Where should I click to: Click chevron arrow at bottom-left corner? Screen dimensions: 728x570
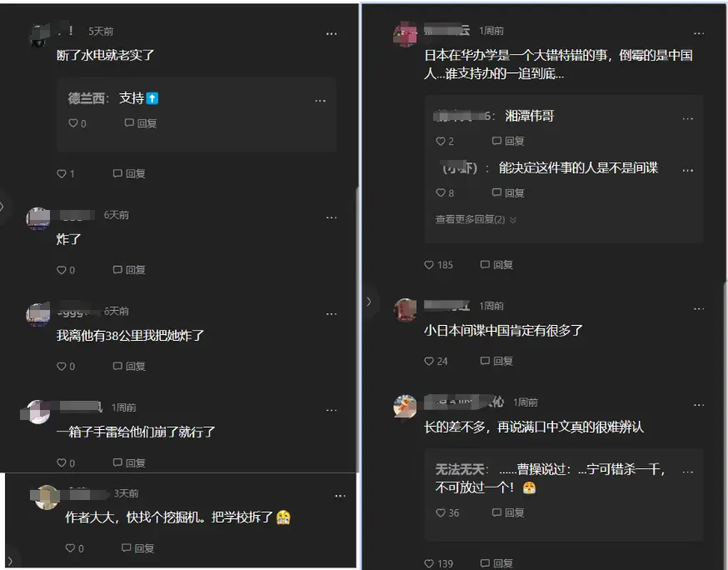(x=10, y=561)
